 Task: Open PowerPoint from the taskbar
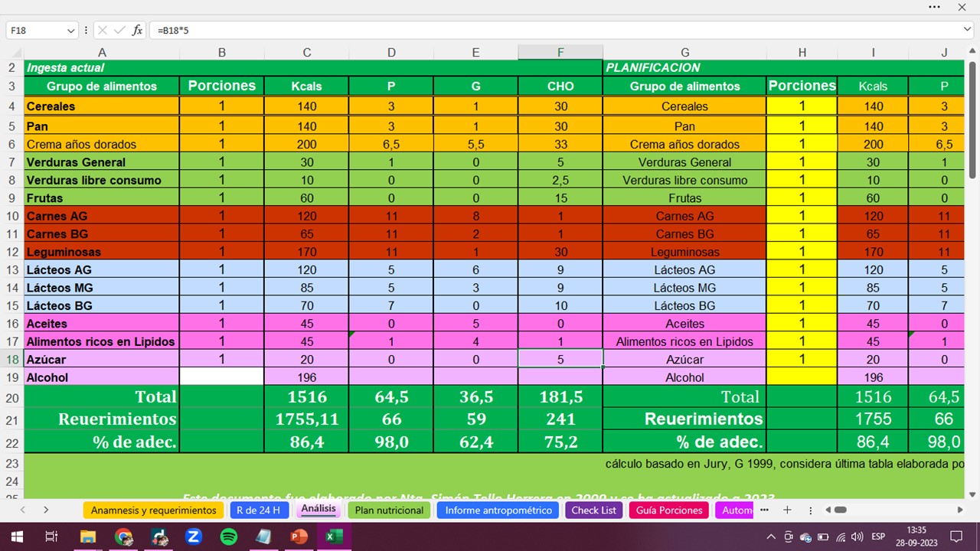(x=298, y=537)
